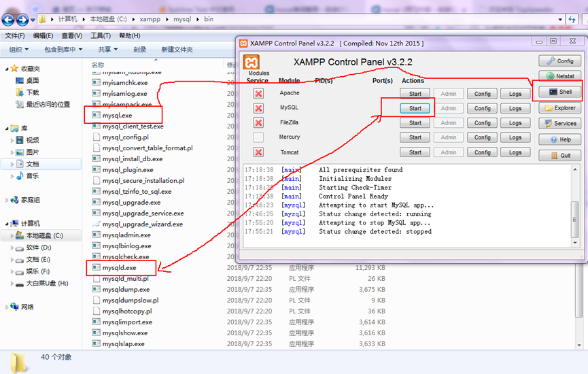The width and height of the screenshot is (588, 374).
Task: Start the MySQL module
Action: (415, 108)
